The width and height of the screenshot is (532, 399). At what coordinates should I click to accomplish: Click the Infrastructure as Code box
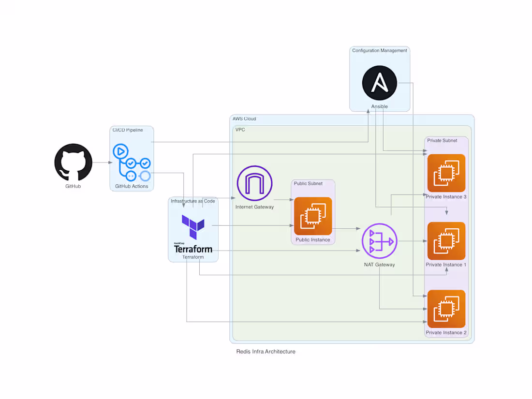pyautogui.click(x=192, y=201)
